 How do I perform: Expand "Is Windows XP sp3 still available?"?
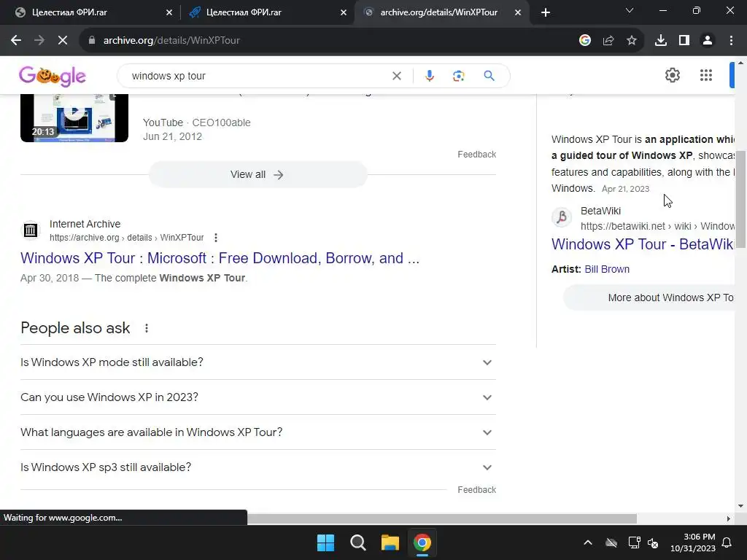(x=258, y=467)
